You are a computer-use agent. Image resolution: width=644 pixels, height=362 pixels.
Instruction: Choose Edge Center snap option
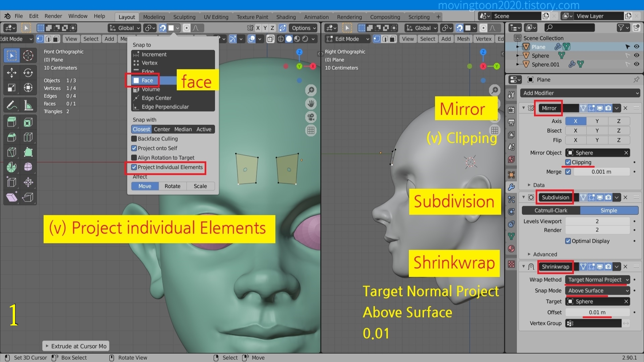(173, 98)
